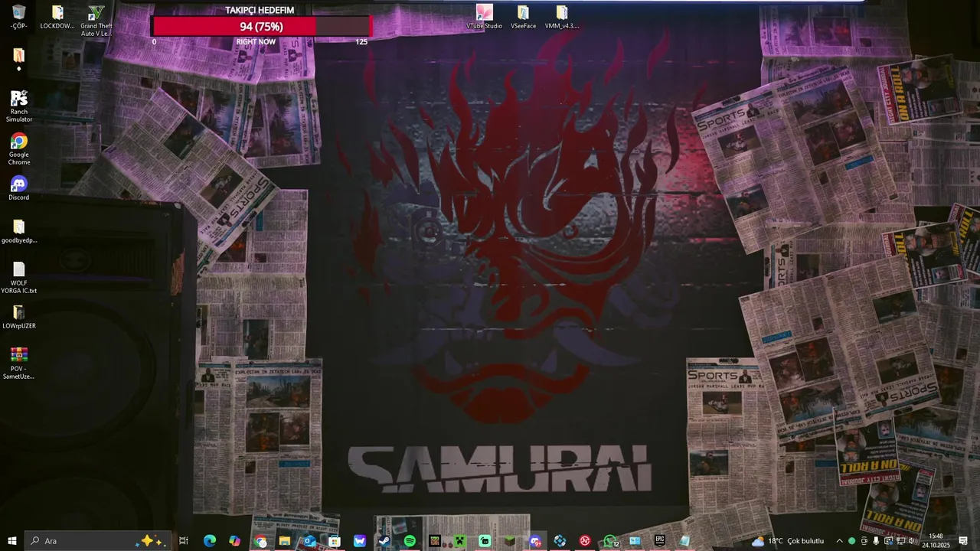
Task: Select the goodbyedp... zip file icon
Action: tap(19, 231)
